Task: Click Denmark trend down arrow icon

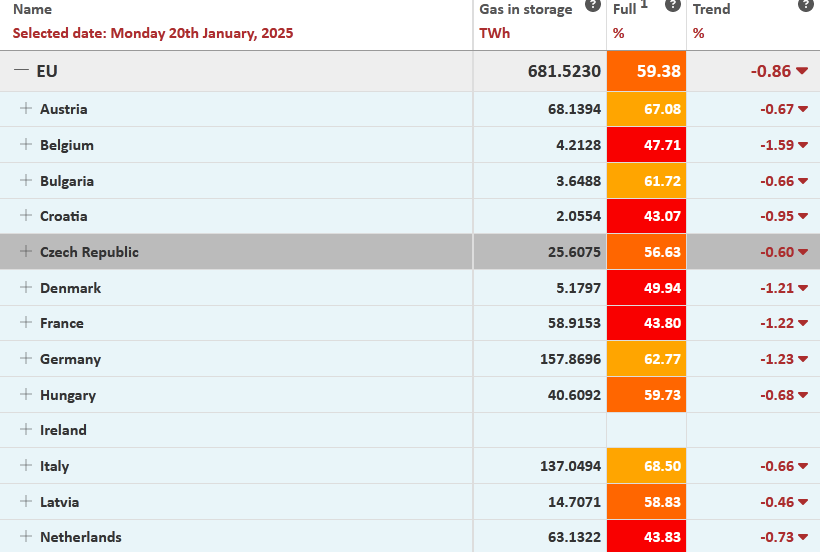Action: coord(803,288)
